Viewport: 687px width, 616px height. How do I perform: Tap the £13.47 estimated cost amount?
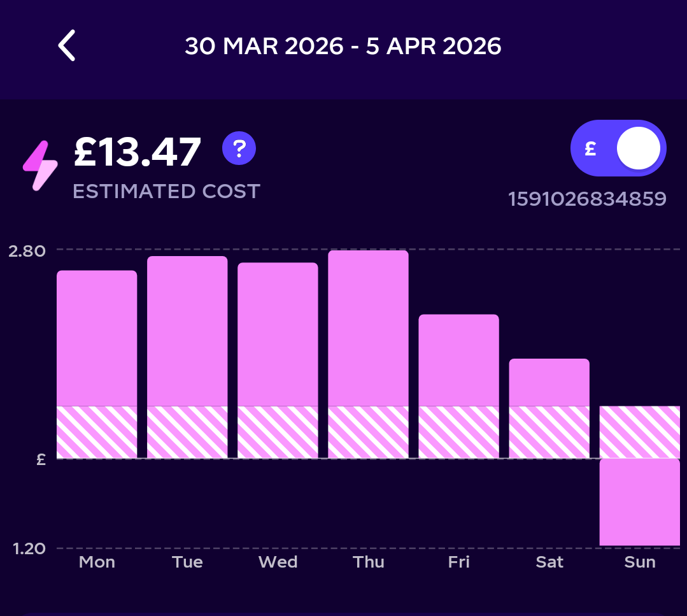point(138,153)
